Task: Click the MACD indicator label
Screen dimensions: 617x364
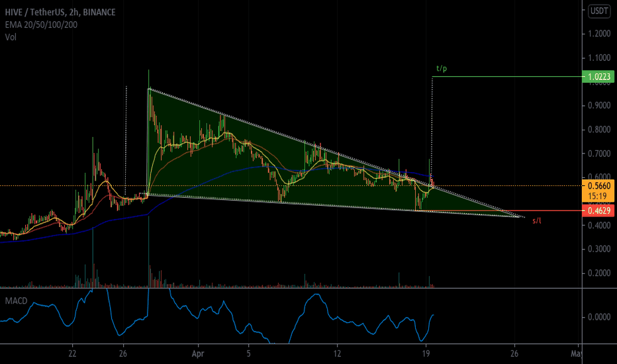Action: (16, 301)
